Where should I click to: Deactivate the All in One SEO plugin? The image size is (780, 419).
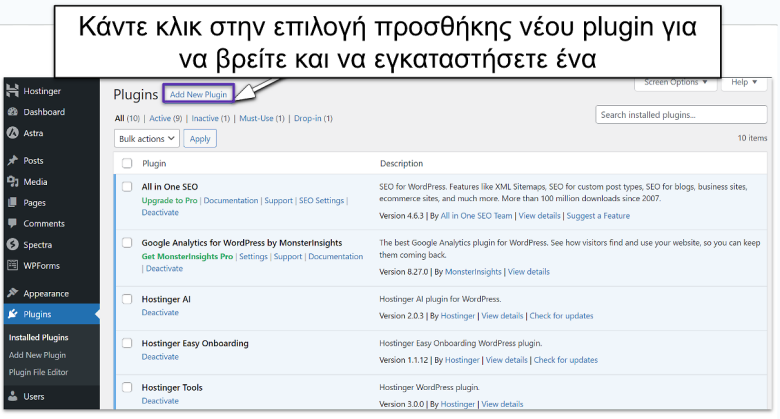tap(160, 212)
